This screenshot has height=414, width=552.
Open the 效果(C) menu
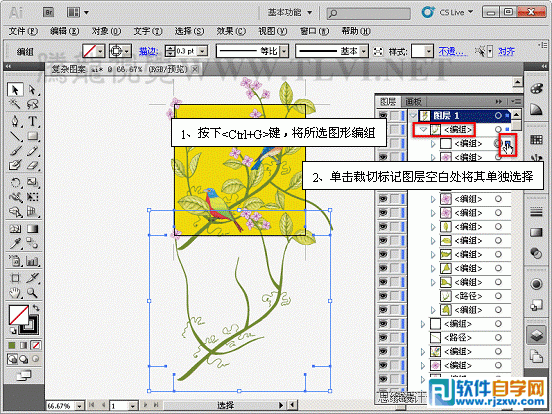pyautogui.click(x=231, y=31)
